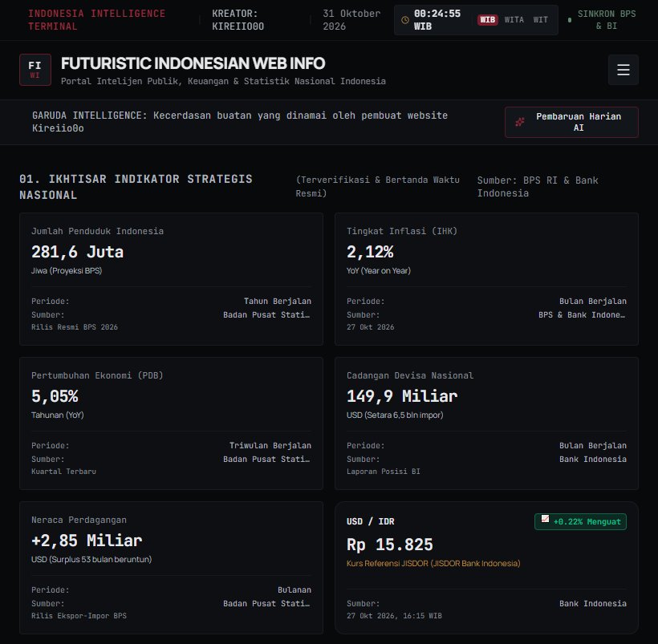This screenshot has height=644, width=658.
Task: Click the +2,85 Miliar value
Action: click(87, 541)
